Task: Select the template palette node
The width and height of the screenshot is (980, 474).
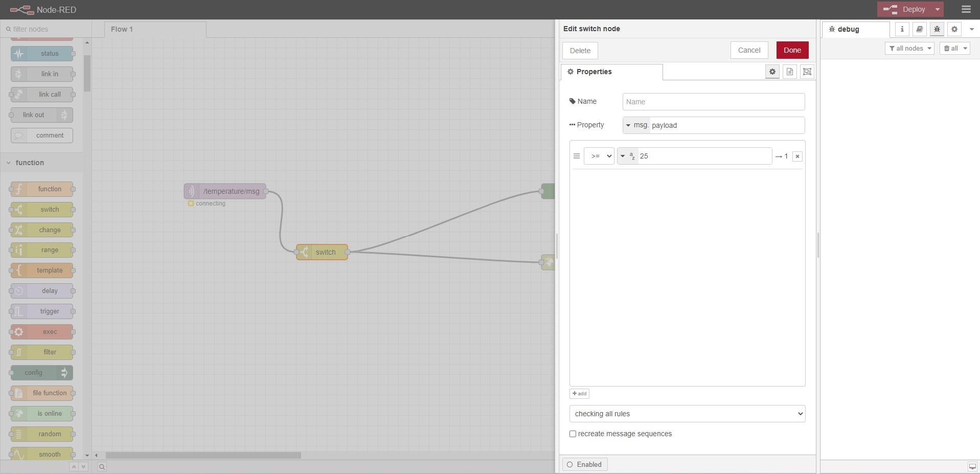Action: coord(42,270)
